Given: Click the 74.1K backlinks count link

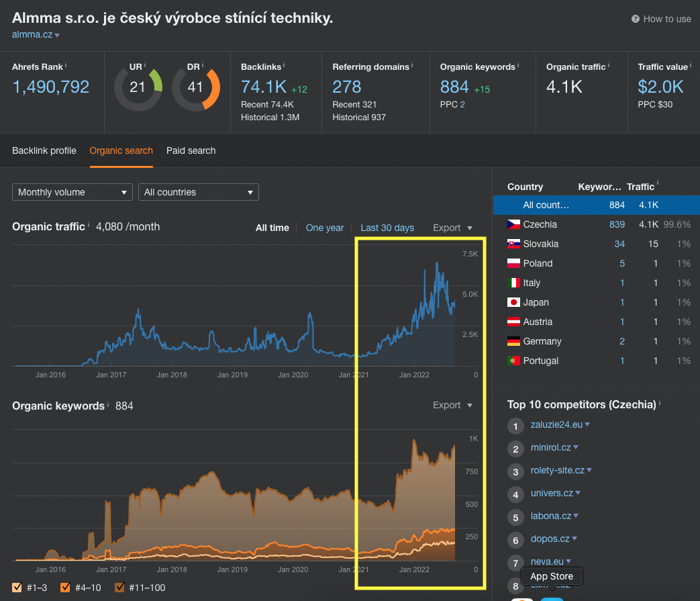Looking at the screenshot, I should [x=264, y=87].
